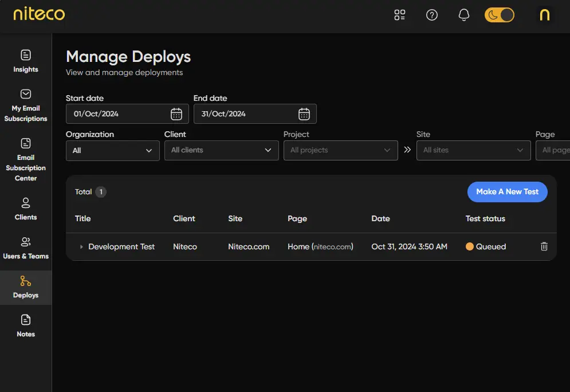Click the help question mark icon
The height and width of the screenshot is (392, 570).
point(432,15)
